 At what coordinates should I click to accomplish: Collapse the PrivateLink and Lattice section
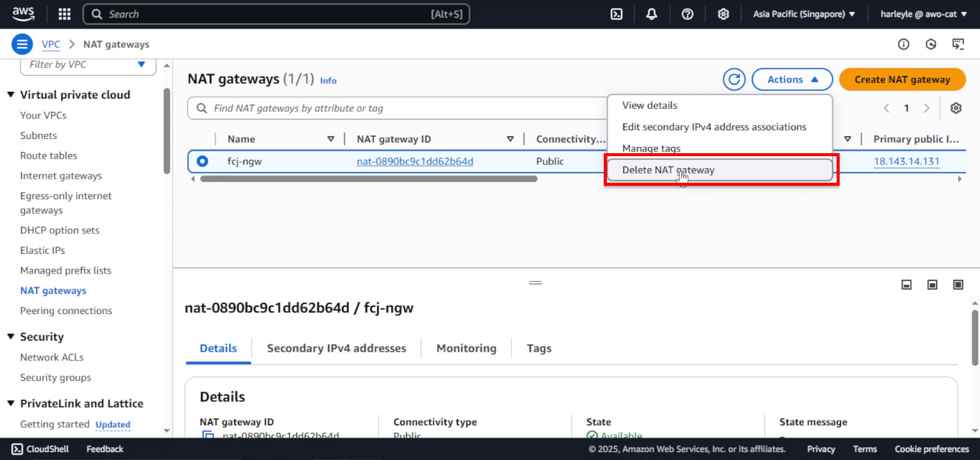point(11,403)
